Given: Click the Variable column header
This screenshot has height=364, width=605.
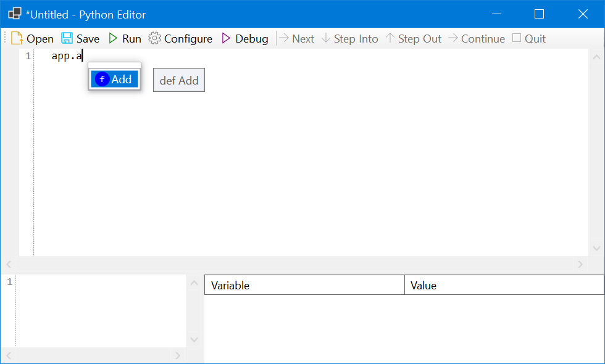Looking at the screenshot, I should (304, 285).
